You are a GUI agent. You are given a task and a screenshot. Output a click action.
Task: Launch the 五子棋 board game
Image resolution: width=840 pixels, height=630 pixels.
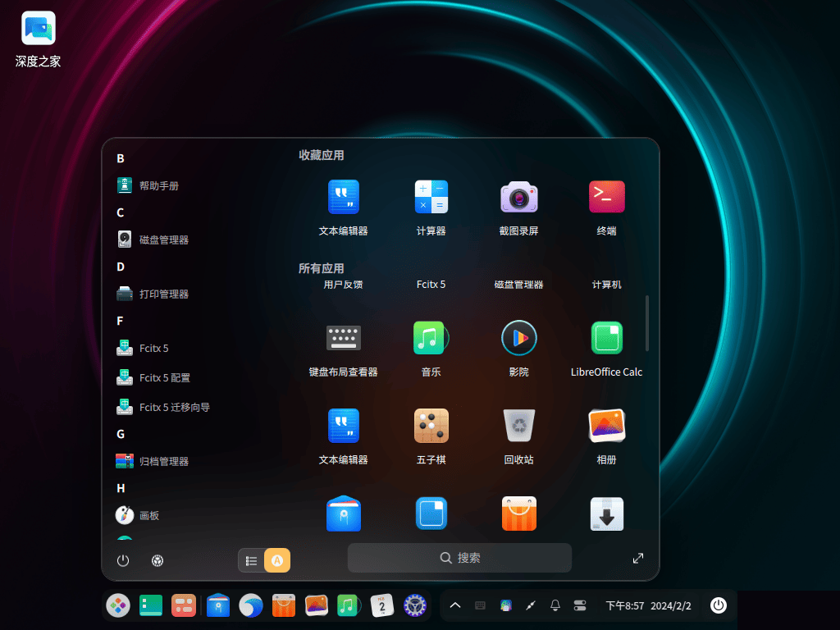(431, 426)
